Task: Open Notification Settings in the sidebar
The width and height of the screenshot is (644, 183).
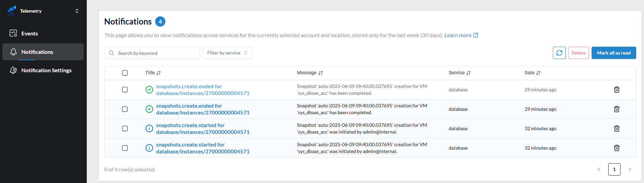Action: [x=46, y=70]
